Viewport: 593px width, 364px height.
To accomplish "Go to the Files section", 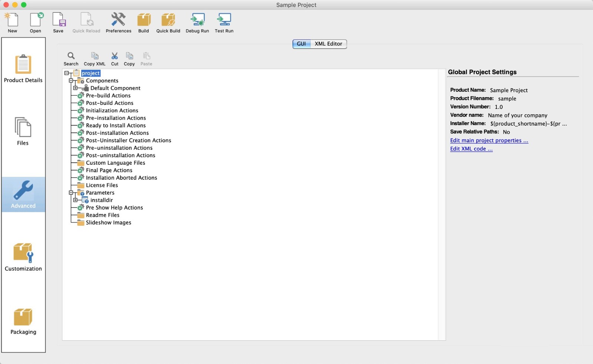I will [x=23, y=131].
